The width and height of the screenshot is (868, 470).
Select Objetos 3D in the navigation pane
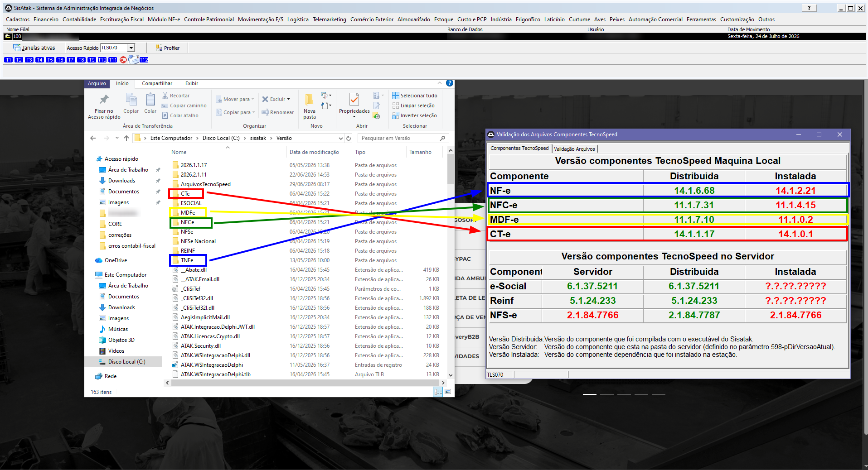(x=121, y=340)
